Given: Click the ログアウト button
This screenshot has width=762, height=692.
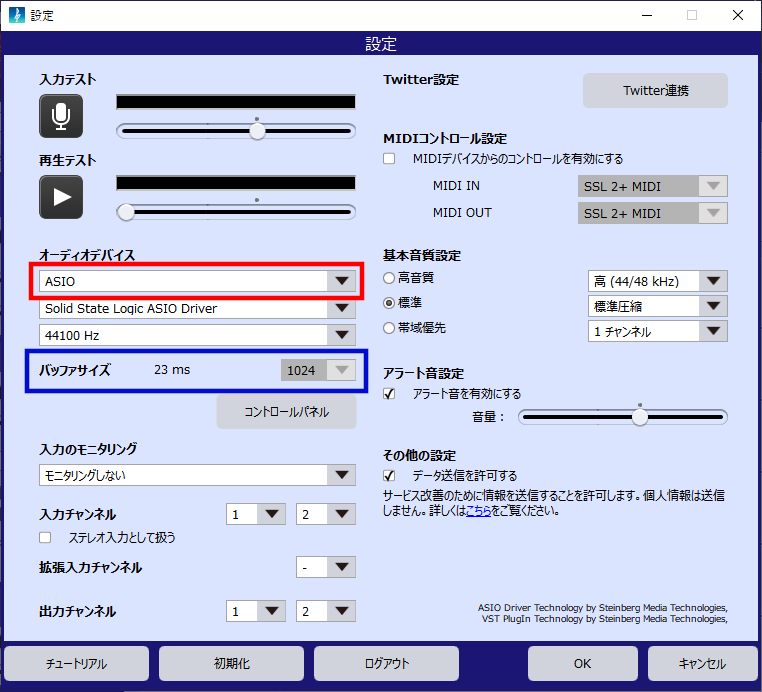Looking at the screenshot, I should tap(386, 663).
